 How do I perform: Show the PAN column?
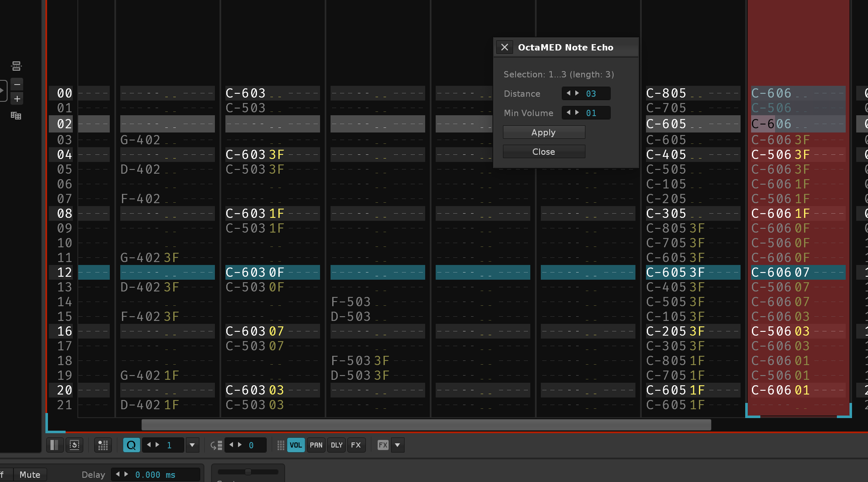[x=316, y=445]
